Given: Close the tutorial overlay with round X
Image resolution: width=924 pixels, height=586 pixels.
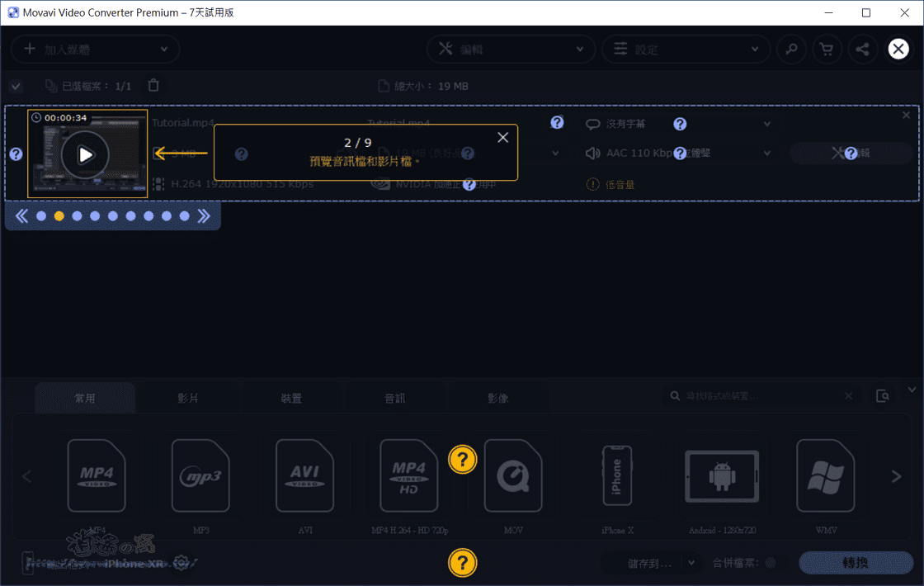Looking at the screenshot, I should tap(898, 49).
